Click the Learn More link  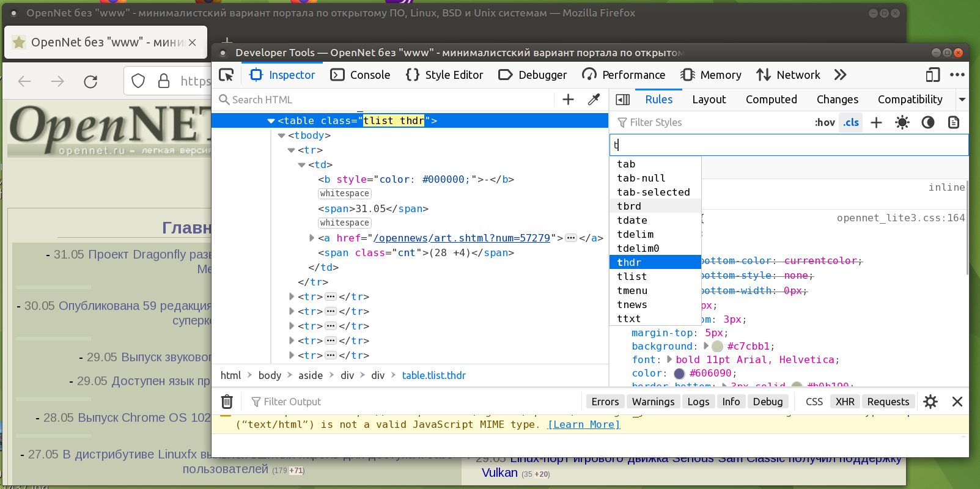(583, 424)
